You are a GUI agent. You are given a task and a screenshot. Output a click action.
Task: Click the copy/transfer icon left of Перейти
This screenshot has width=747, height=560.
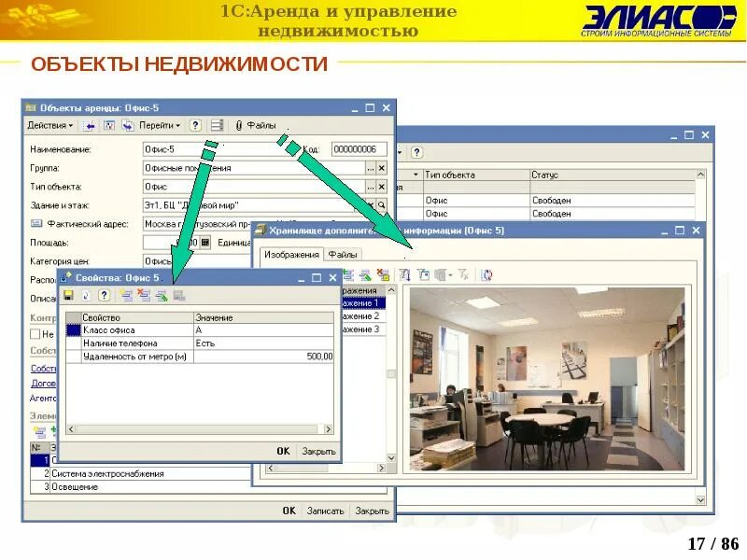pyautogui.click(x=128, y=126)
